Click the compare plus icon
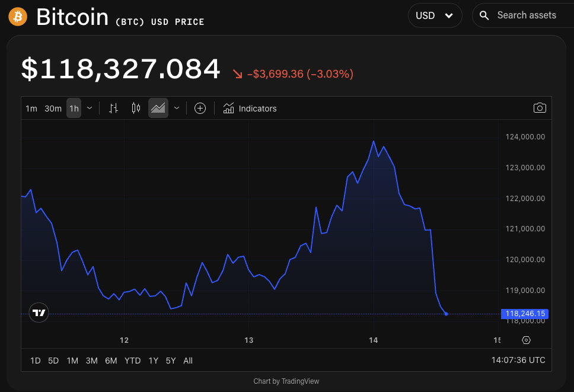This screenshot has width=574, height=392. [200, 108]
